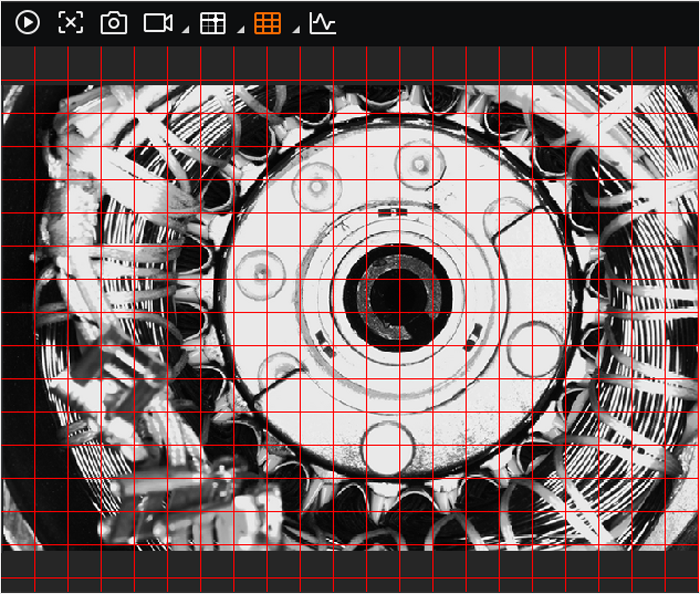Click the bolt circle on rotor left side
The image size is (700, 594).
pos(261,274)
